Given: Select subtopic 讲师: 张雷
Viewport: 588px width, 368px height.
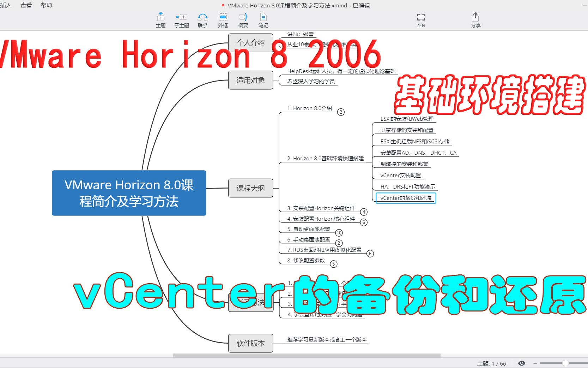Looking at the screenshot, I should (300, 34).
